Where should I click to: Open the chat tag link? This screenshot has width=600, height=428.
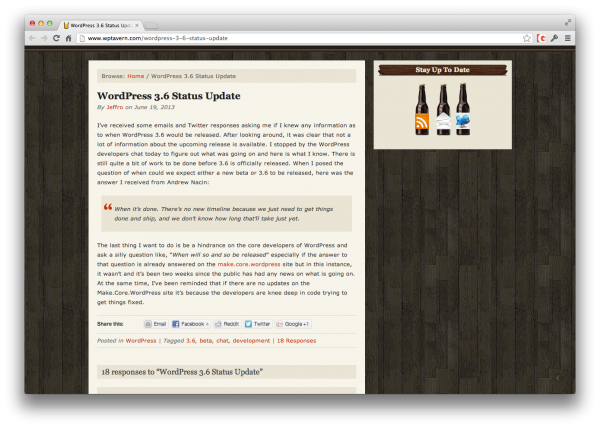coord(222,340)
